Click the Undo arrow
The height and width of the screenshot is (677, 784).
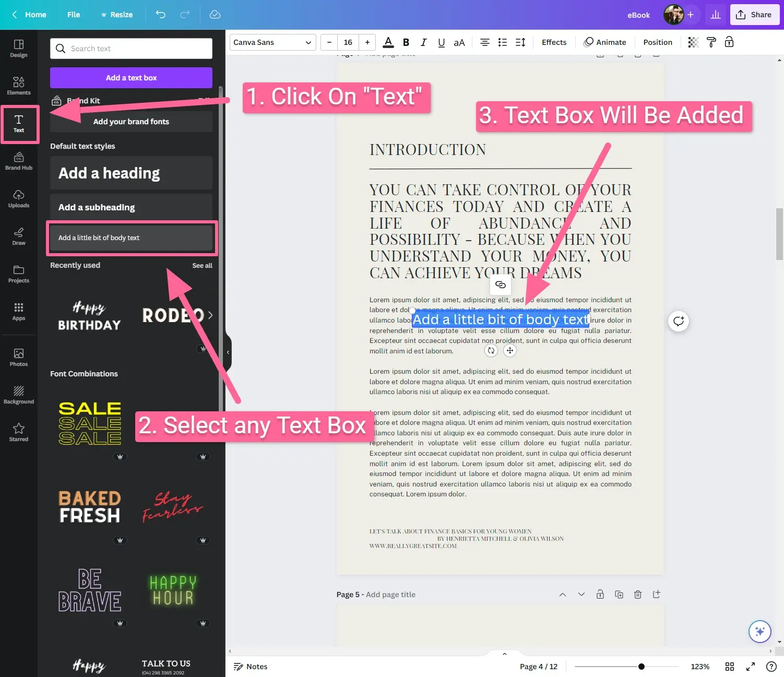coord(161,15)
